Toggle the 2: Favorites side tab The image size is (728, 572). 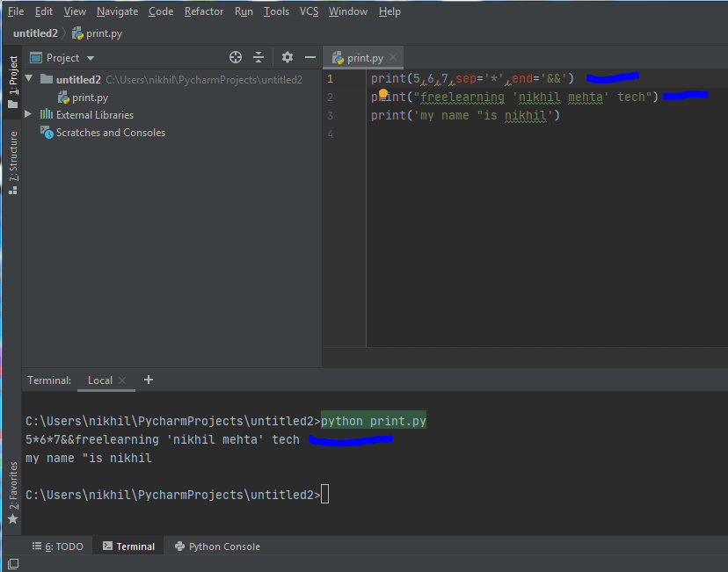(x=13, y=492)
